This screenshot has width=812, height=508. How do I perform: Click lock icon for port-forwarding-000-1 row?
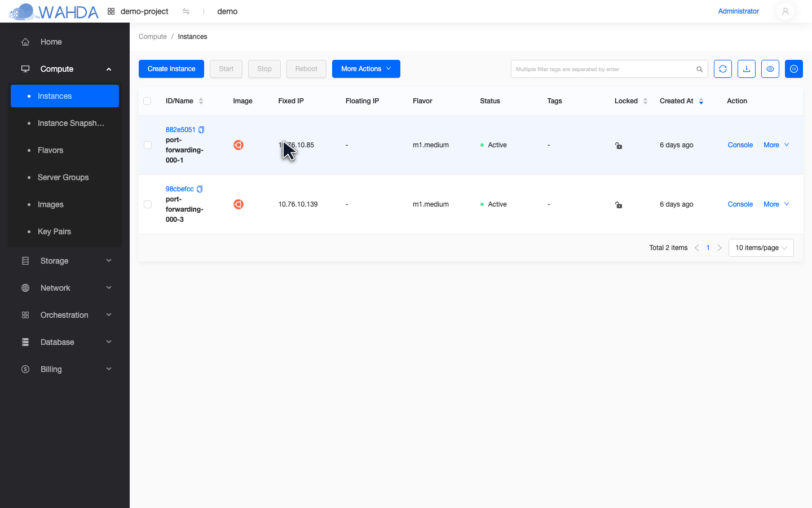619,146
